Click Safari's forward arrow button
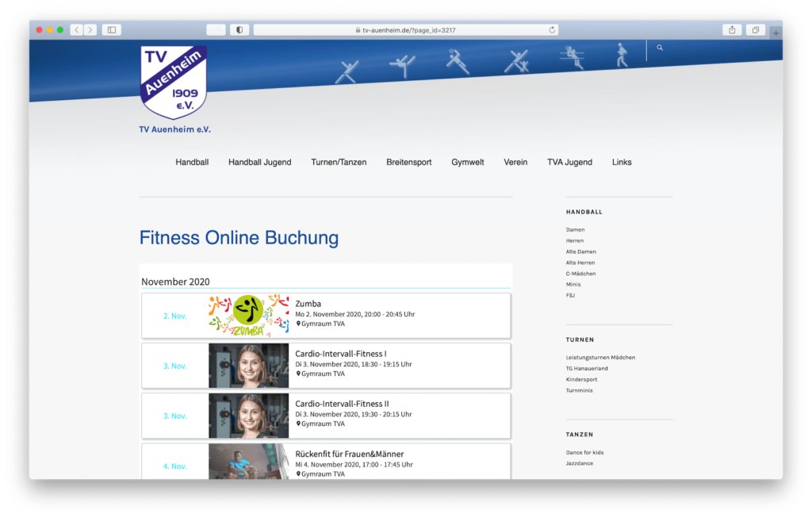 [x=90, y=30]
